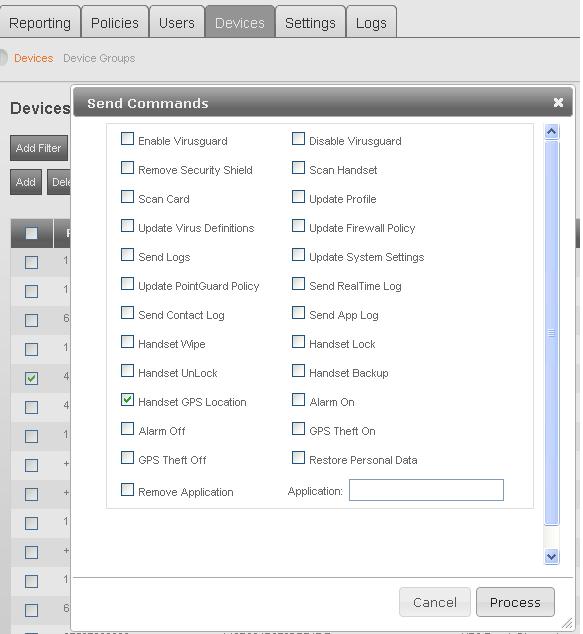Screen dimensions: 583x634
Task: Close the Send Commands dialog
Action: (x=558, y=103)
